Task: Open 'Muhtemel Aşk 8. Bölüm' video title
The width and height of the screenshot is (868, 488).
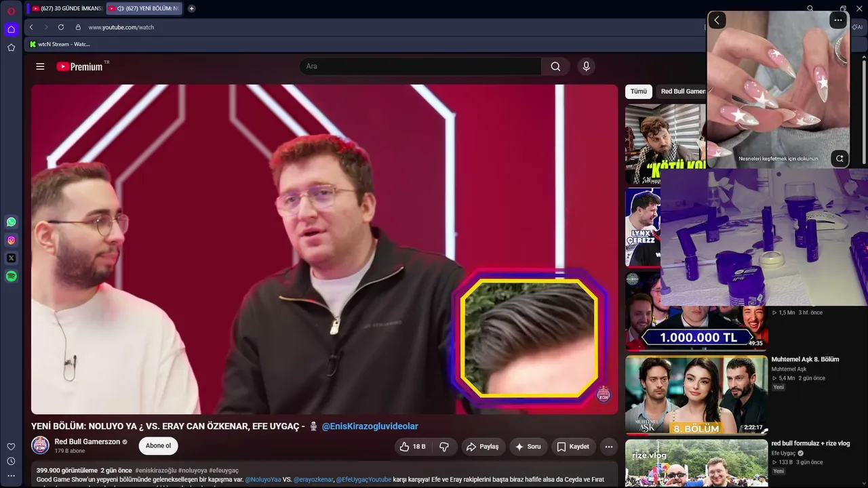Action: 806,359
